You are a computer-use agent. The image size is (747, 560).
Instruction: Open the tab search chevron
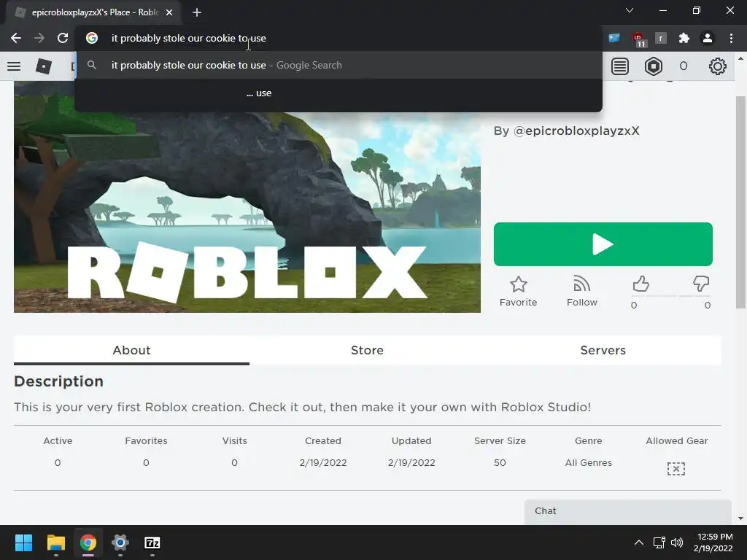tap(630, 10)
